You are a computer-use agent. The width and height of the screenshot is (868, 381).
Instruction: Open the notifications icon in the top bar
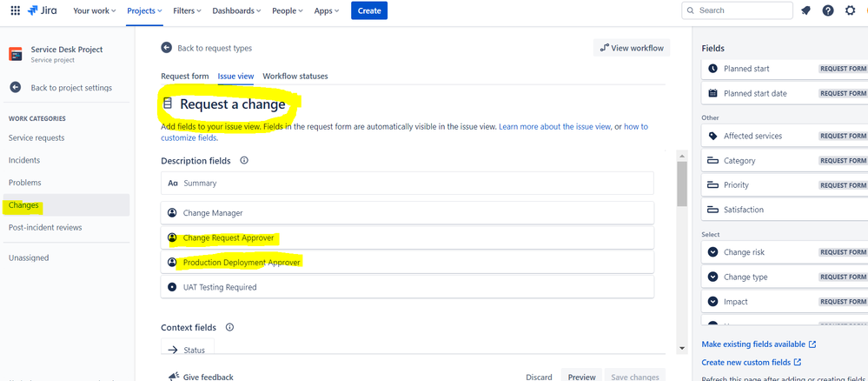[805, 10]
